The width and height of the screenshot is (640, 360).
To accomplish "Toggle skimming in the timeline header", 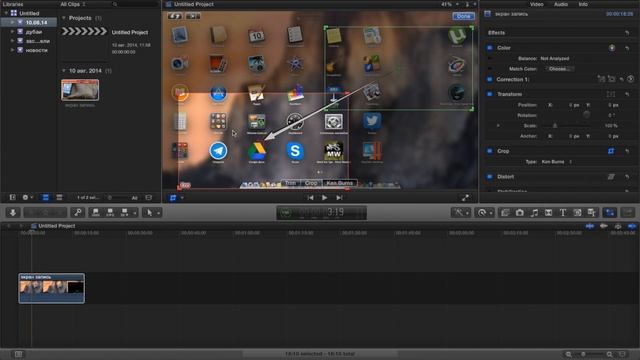I will pos(590,226).
